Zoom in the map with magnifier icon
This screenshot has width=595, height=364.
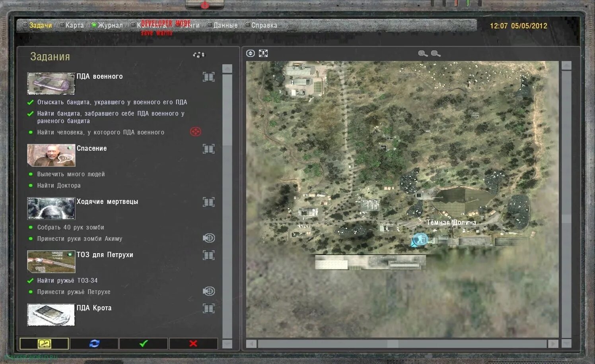click(423, 54)
